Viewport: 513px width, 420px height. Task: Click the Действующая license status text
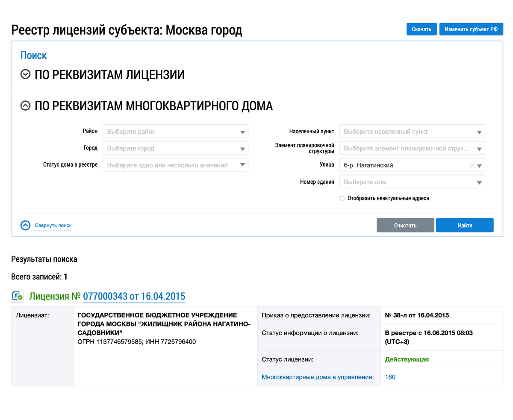coord(407,359)
